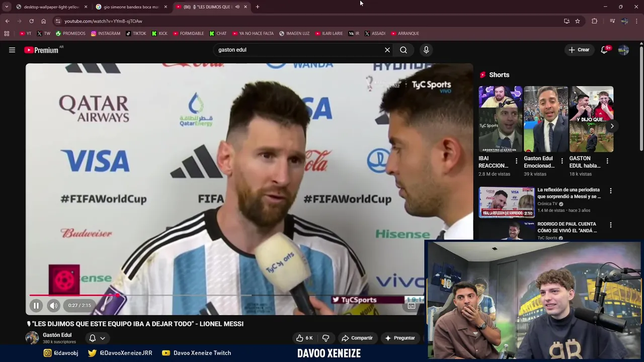Image resolution: width=644 pixels, height=362 pixels.
Task: Go to YouTube Premium home logo
Action: tap(41, 50)
